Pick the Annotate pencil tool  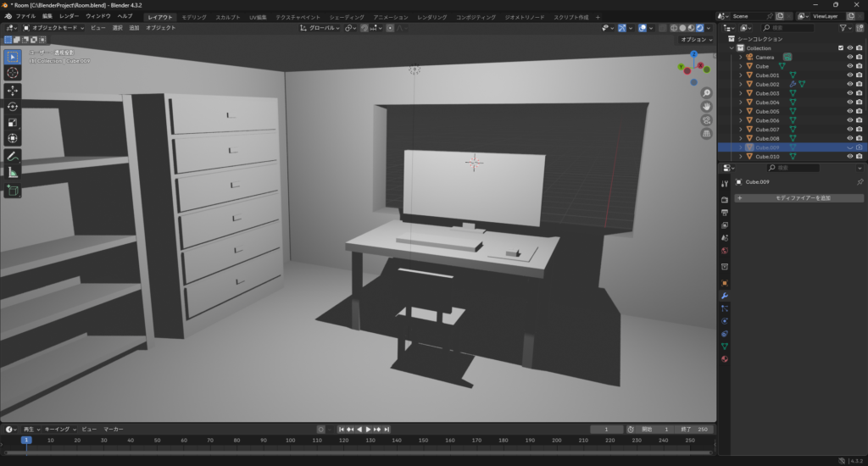[x=13, y=157]
